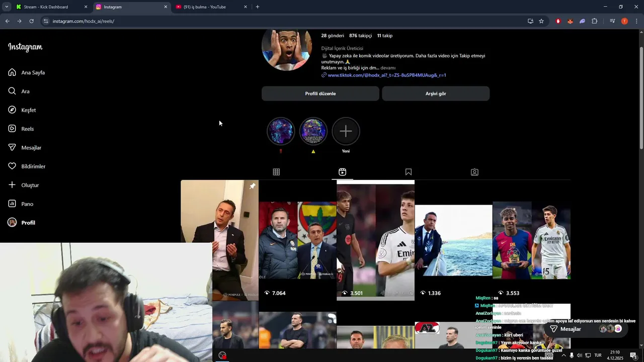
Task: Close the Instagram browser tab
Action: [x=166, y=7]
